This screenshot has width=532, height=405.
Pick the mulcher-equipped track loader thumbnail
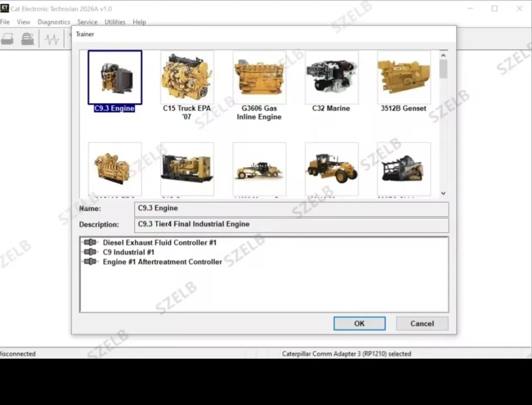click(x=404, y=169)
